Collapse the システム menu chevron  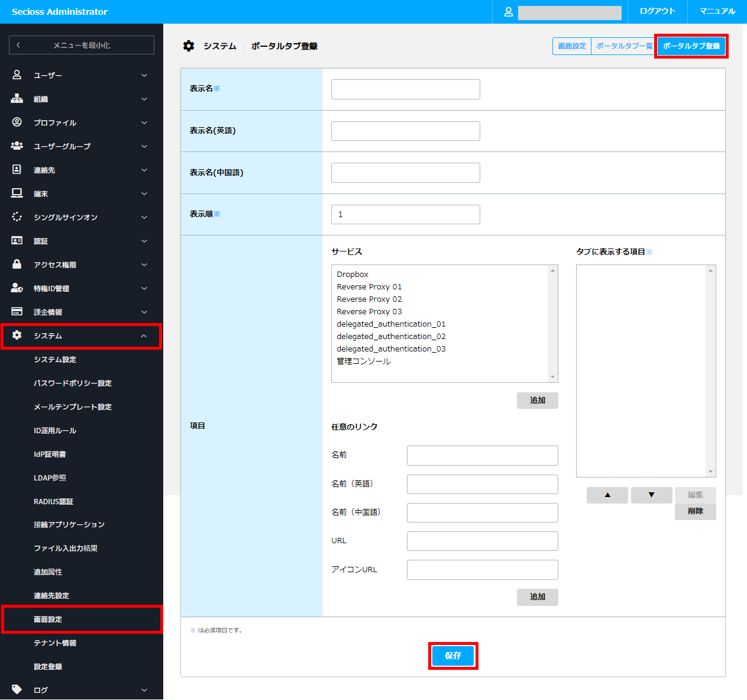144,336
